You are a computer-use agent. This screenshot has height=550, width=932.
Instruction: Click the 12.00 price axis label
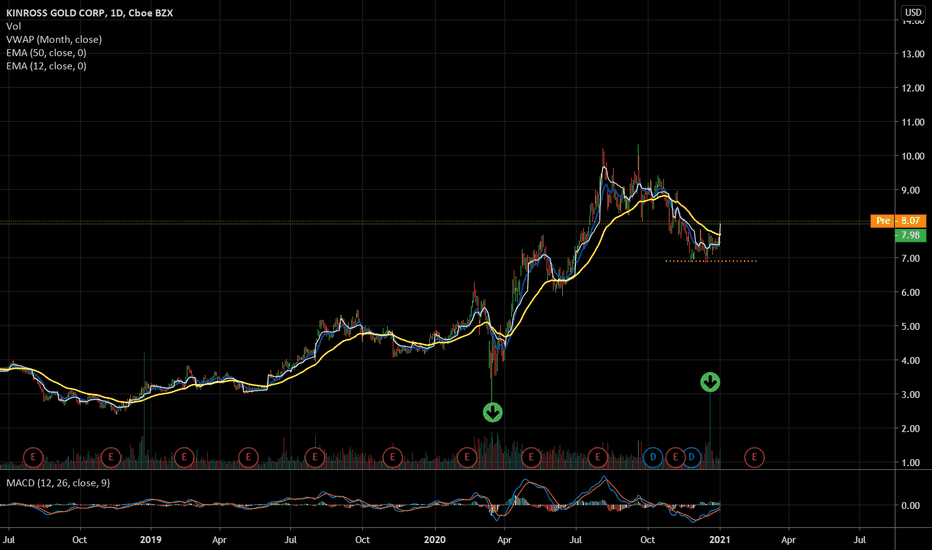[x=913, y=88]
